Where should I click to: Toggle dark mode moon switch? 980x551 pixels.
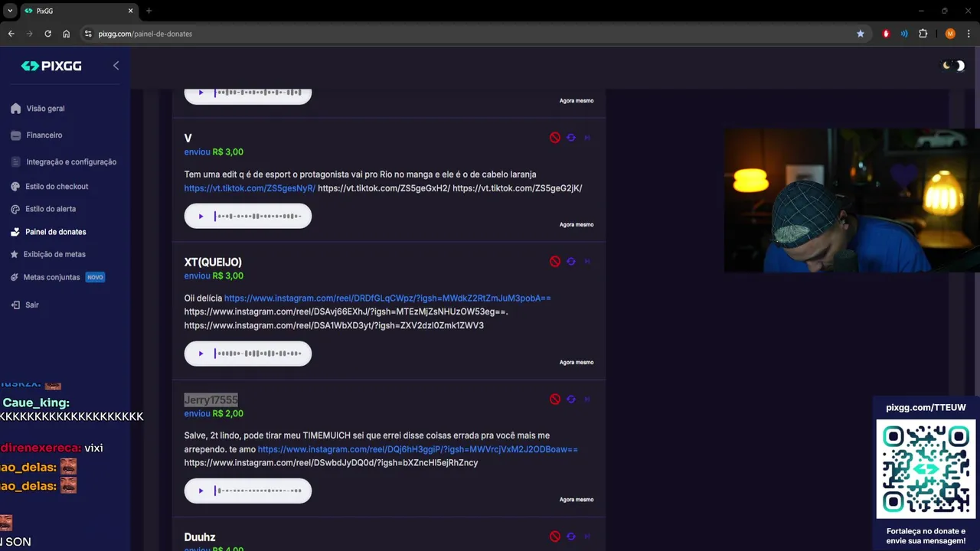click(953, 66)
